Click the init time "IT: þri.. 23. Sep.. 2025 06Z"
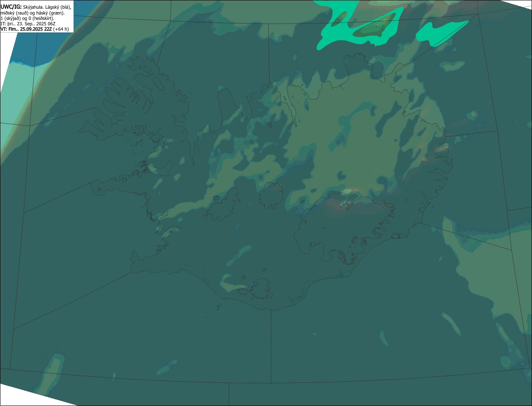Viewport: 532px width, 406px height. [x=28, y=24]
